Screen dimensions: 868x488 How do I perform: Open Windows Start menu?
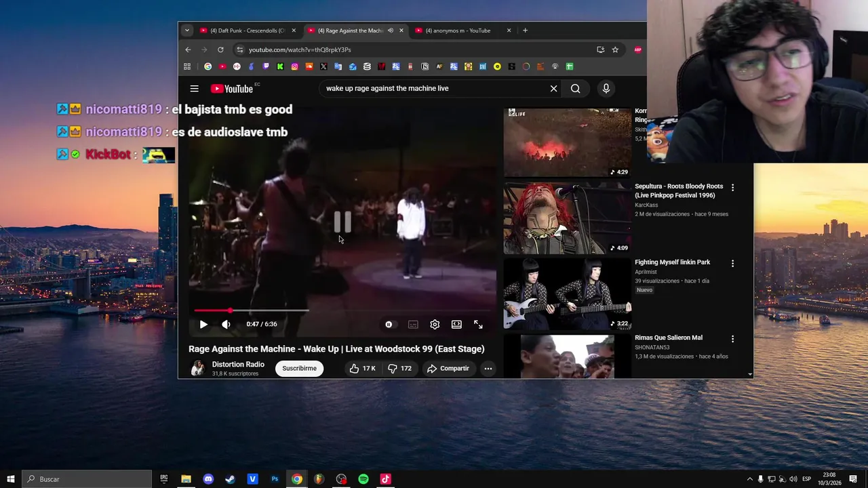coord(11,479)
